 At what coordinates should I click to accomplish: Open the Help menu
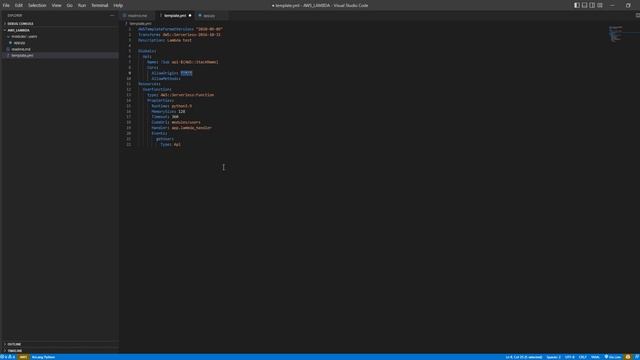118,5
